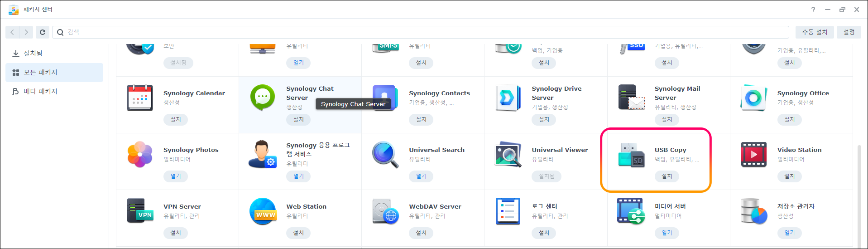Click the Synology Contacts package icon
Screen dimensions: 868x249
(x=385, y=98)
